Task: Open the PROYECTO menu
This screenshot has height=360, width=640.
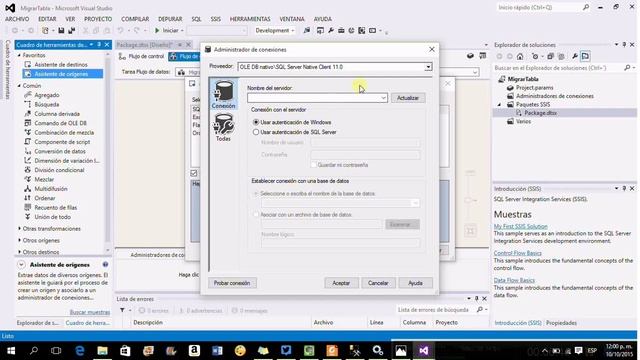Action: pos(98,19)
